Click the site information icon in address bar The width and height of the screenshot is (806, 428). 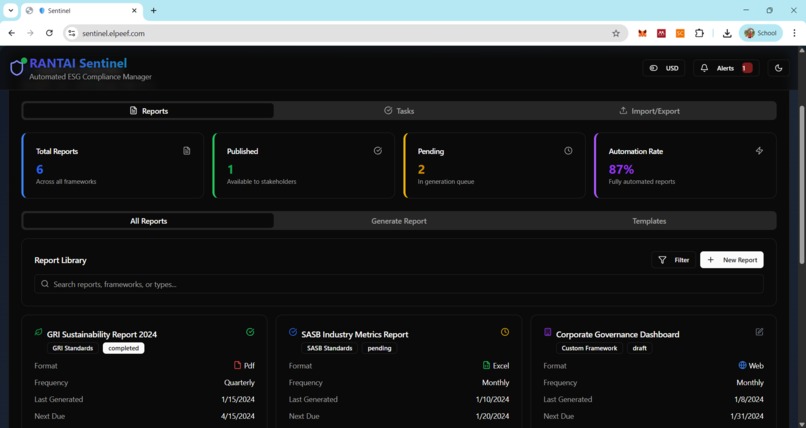click(71, 33)
